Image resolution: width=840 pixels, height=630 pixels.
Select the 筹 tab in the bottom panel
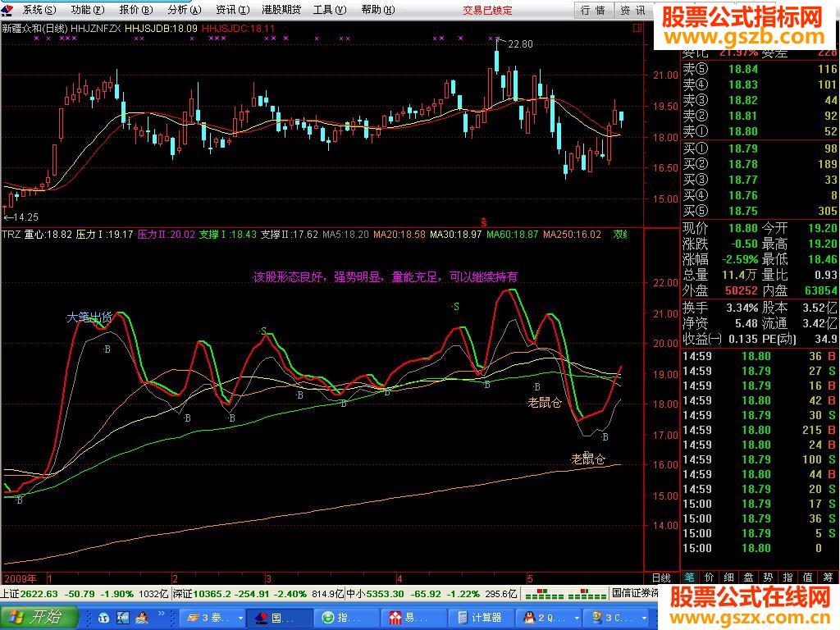coord(828,577)
